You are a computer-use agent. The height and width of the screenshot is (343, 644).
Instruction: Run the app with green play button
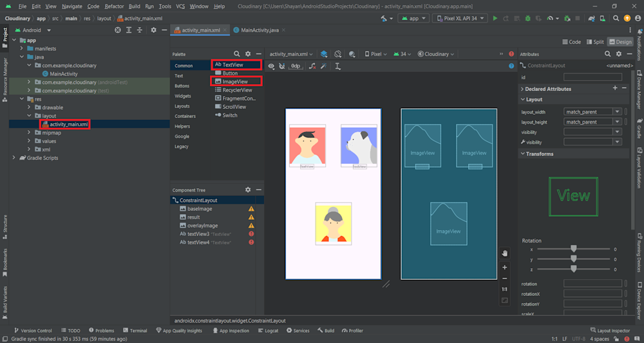495,19
